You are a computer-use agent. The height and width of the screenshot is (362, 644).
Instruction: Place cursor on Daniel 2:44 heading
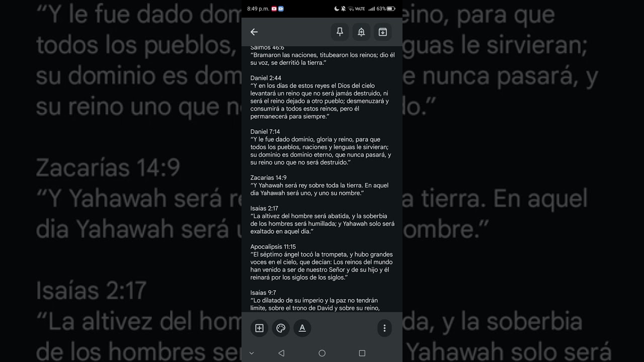pos(266,78)
